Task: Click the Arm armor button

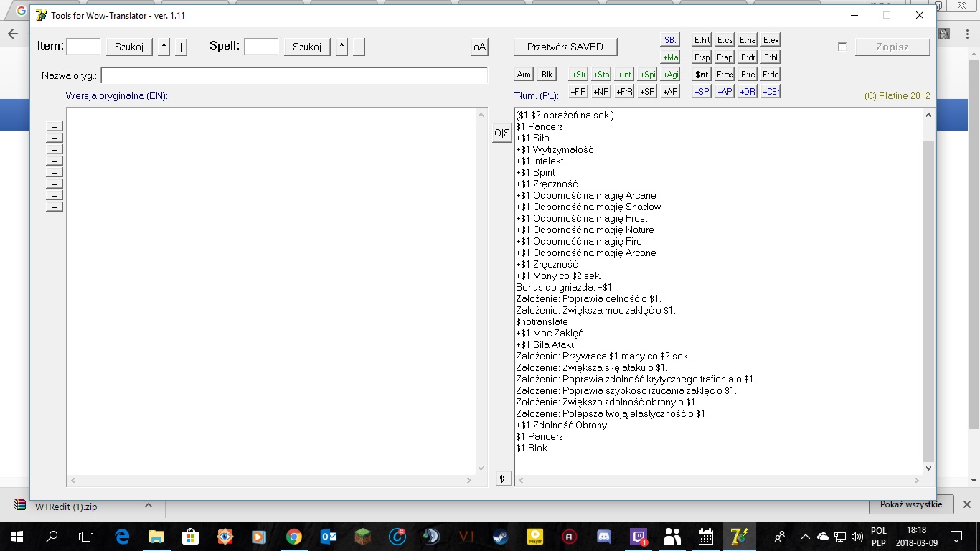Action: coord(524,75)
